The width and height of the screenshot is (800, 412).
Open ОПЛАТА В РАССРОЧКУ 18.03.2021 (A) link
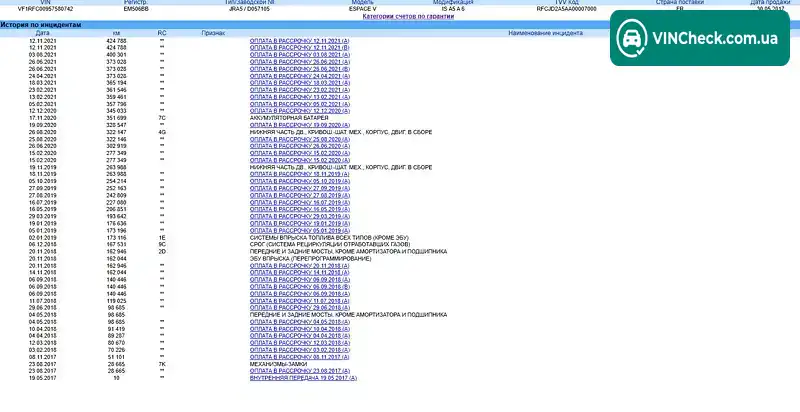pos(299,83)
